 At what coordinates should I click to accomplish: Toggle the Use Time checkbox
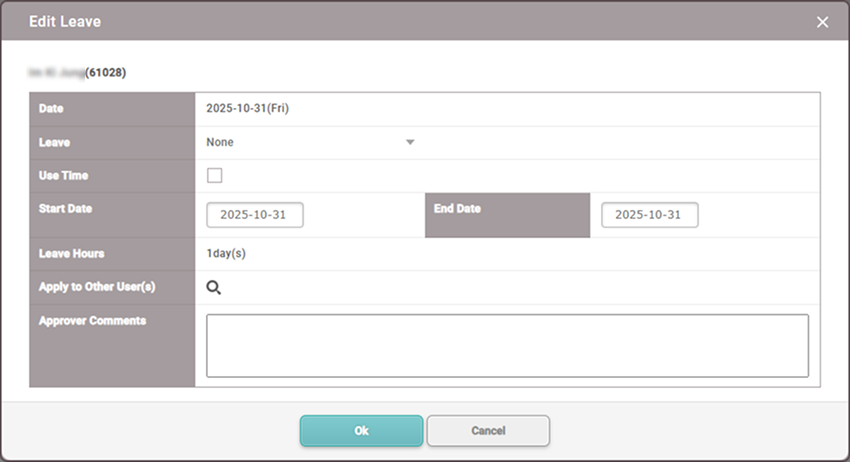point(214,176)
